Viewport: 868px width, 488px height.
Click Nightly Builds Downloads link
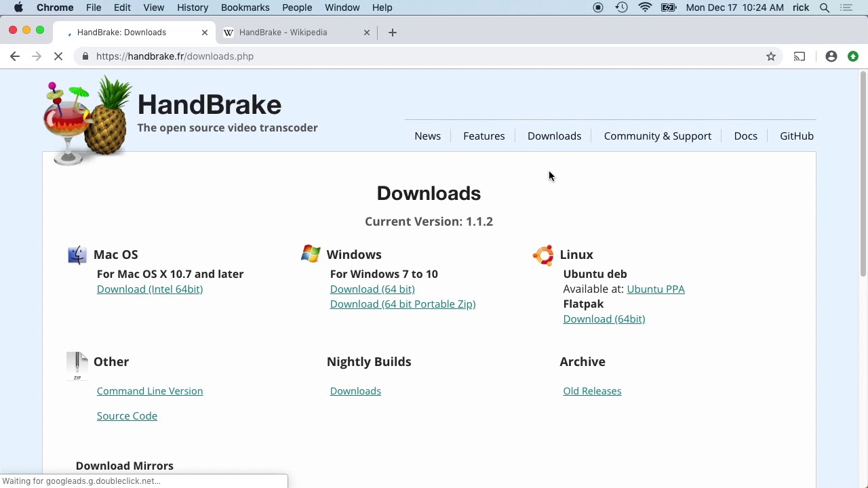tap(355, 391)
